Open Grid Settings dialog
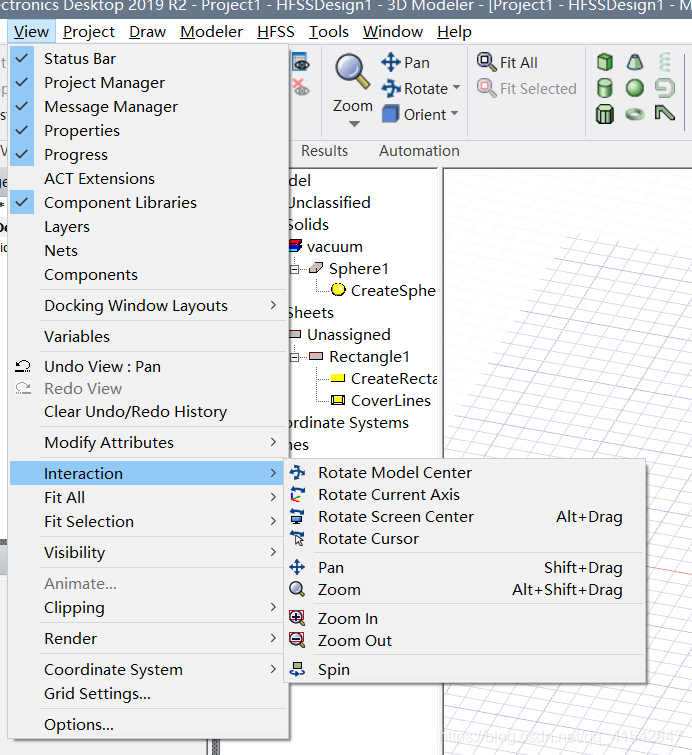 pos(149,694)
